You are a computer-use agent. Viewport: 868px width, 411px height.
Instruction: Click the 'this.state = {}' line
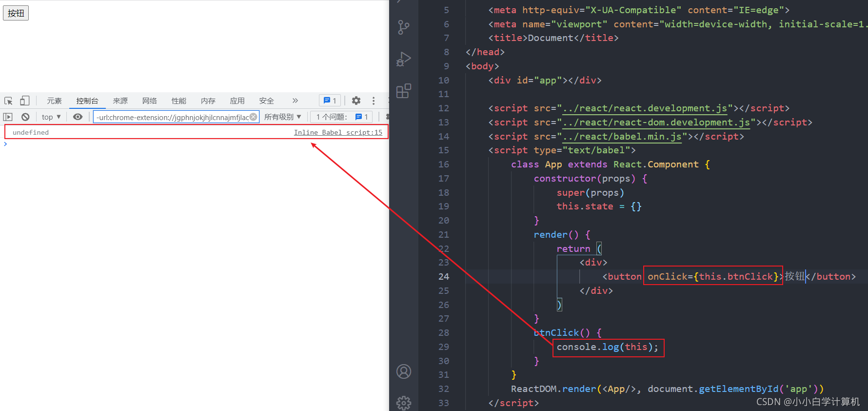599,206
